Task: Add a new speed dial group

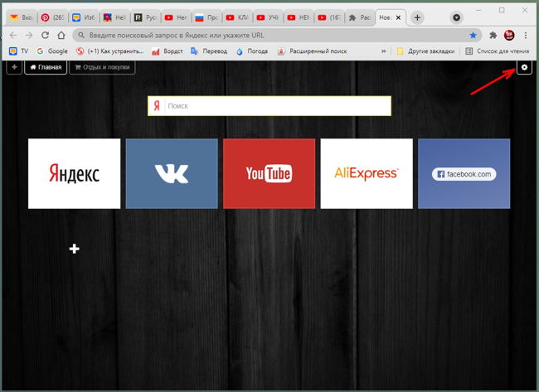Action: coord(14,67)
